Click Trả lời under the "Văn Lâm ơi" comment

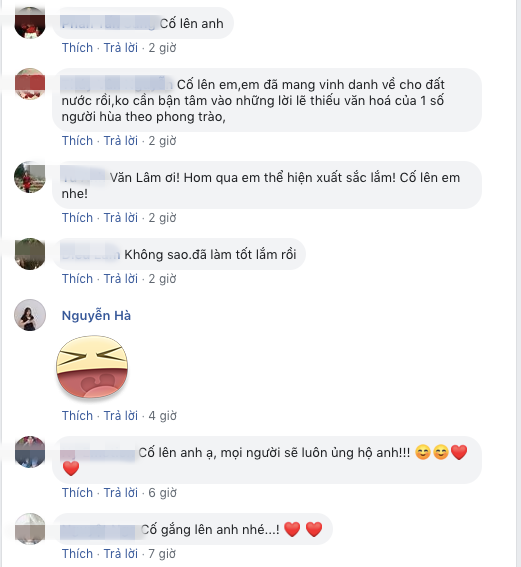(121, 218)
